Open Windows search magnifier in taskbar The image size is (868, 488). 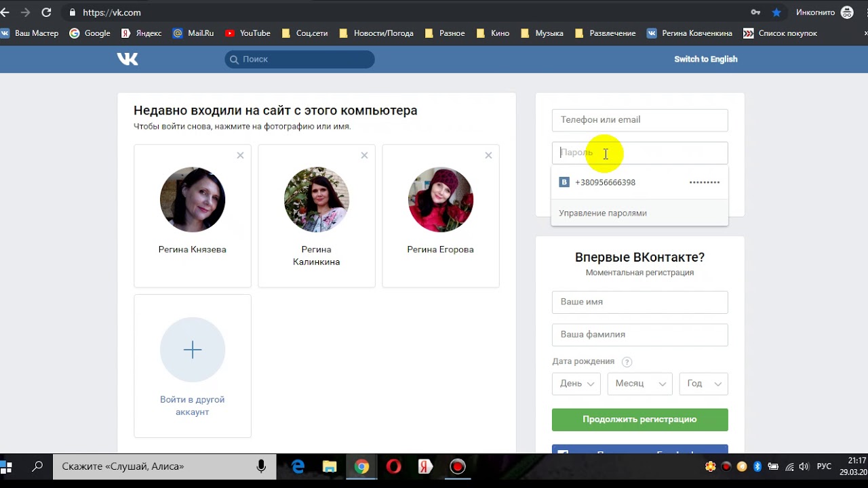(x=37, y=466)
